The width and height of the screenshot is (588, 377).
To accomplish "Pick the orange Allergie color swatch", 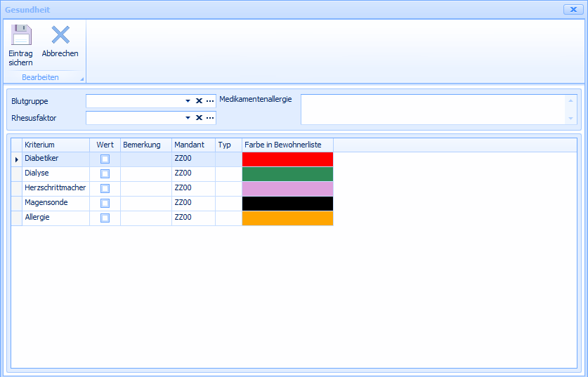I will (x=287, y=218).
